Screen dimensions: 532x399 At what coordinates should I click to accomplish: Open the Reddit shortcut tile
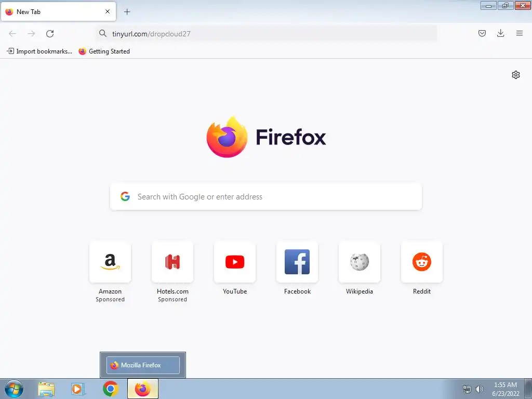(422, 262)
